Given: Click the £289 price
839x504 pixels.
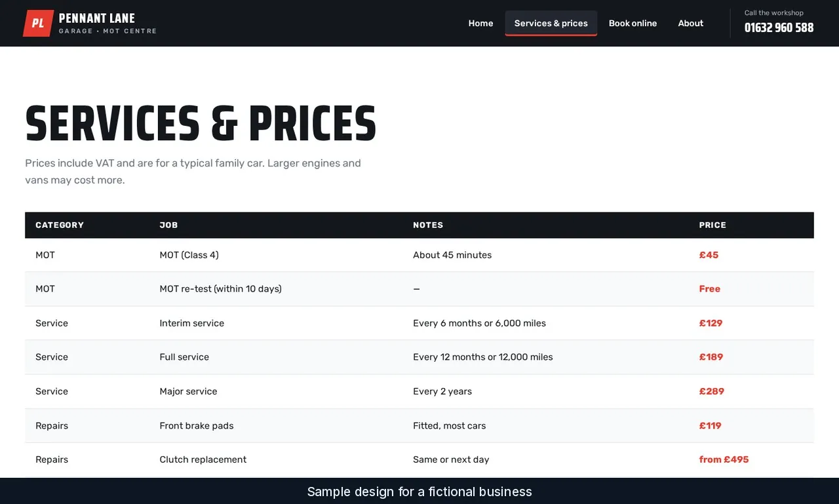Looking at the screenshot, I should click(711, 391).
